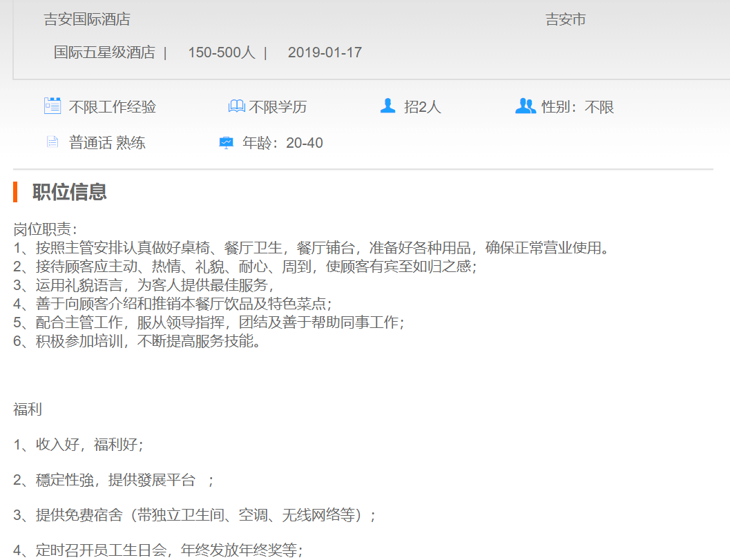Click the posting date 2019-01-17

[x=325, y=52]
